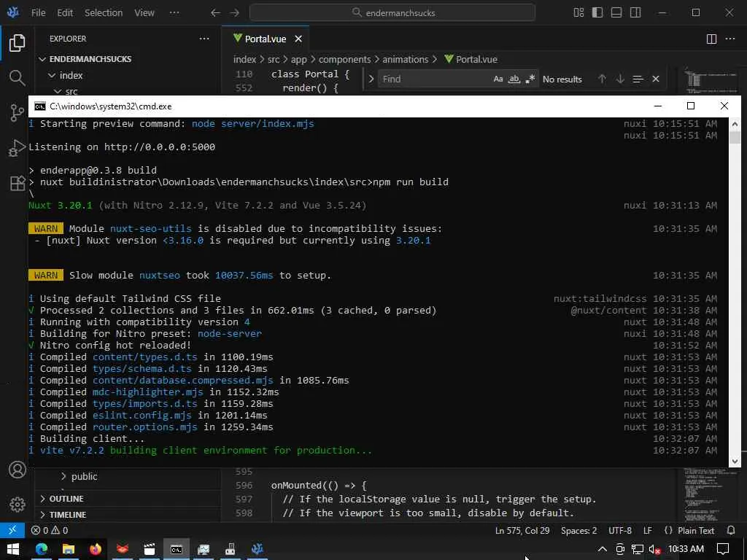
Task: Go back in editor navigation history
Action: (x=215, y=13)
